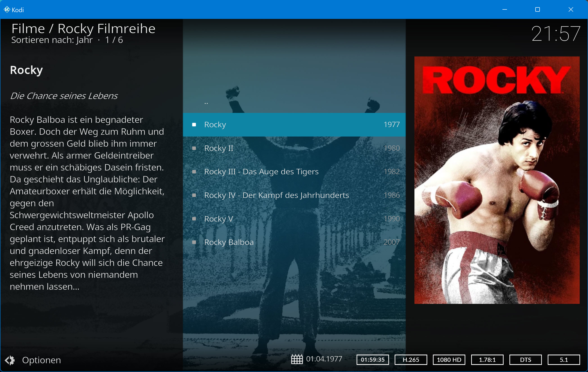Image resolution: width=588 pixels, height=372 pixels.
Task: Click the DTS audio badge
Action: (525, 360)
